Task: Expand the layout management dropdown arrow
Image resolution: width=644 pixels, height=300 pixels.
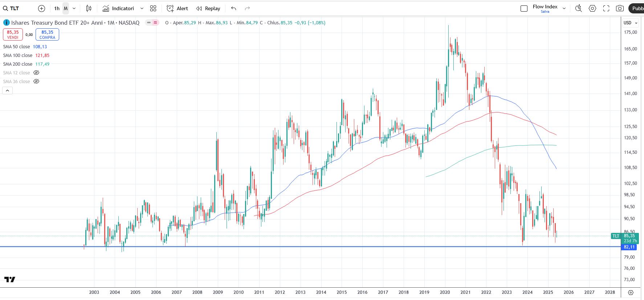Action: [x=564, y=8]
